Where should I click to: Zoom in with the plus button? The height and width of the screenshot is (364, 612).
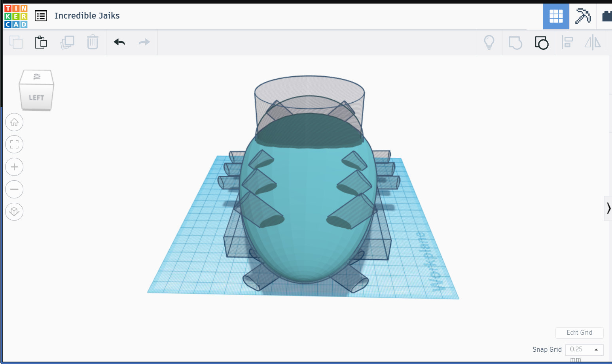click(14, 167)
